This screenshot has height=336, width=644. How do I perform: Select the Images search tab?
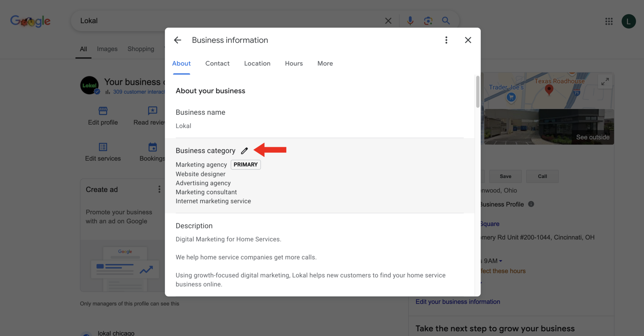pos(107,49)
